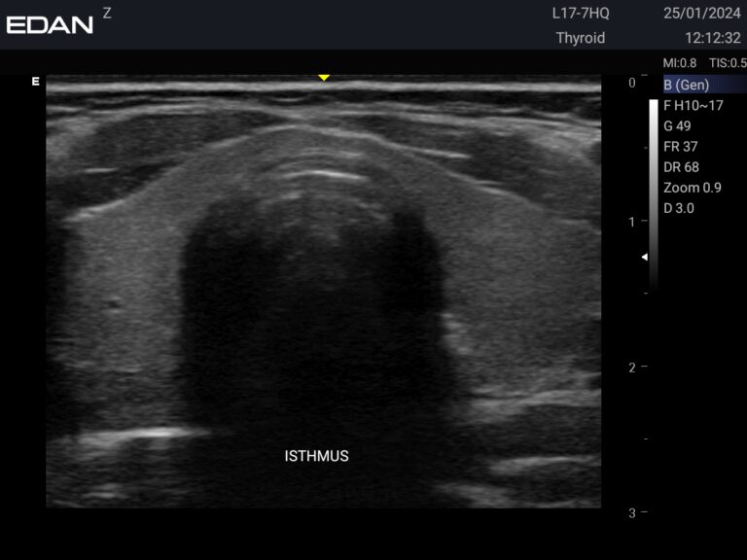Click the FR 37 frame rate value

pos(680,146)
